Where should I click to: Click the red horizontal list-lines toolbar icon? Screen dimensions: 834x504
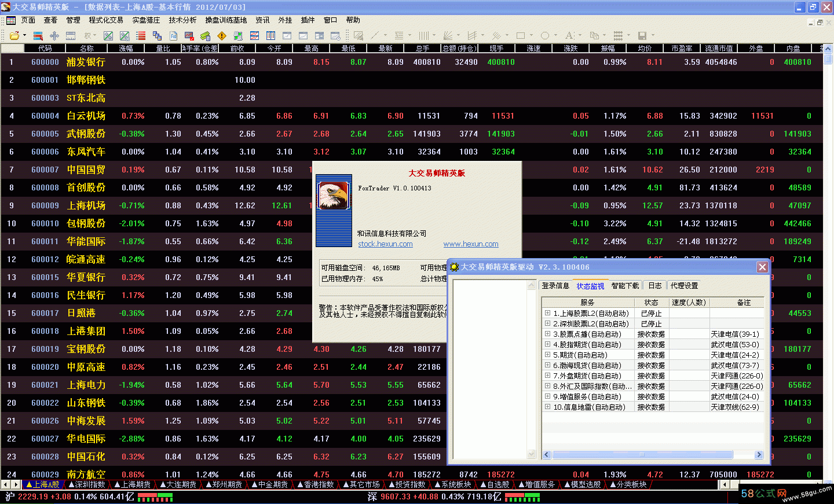141,35
